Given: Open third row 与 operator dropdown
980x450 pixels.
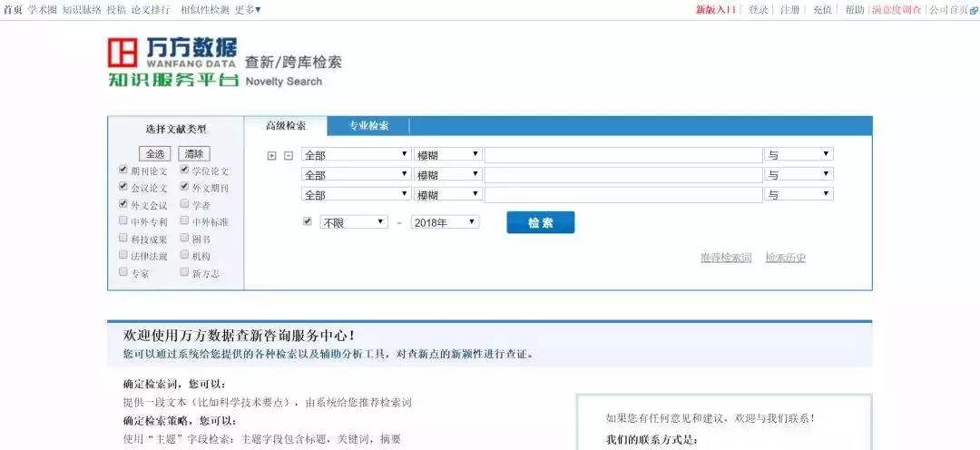Looking at the screenshot, I should pyautogui.click(x=799, y=194).
